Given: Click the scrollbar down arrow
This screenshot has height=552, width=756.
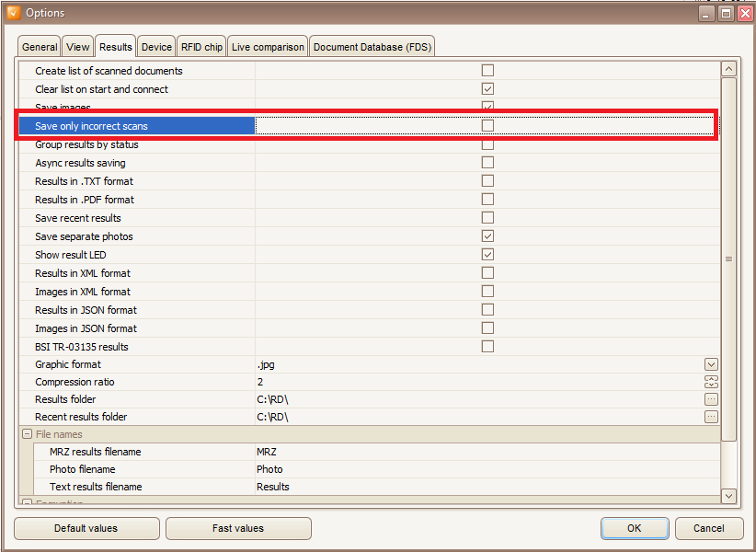Looking at the screenshot, I should [728, 495].
